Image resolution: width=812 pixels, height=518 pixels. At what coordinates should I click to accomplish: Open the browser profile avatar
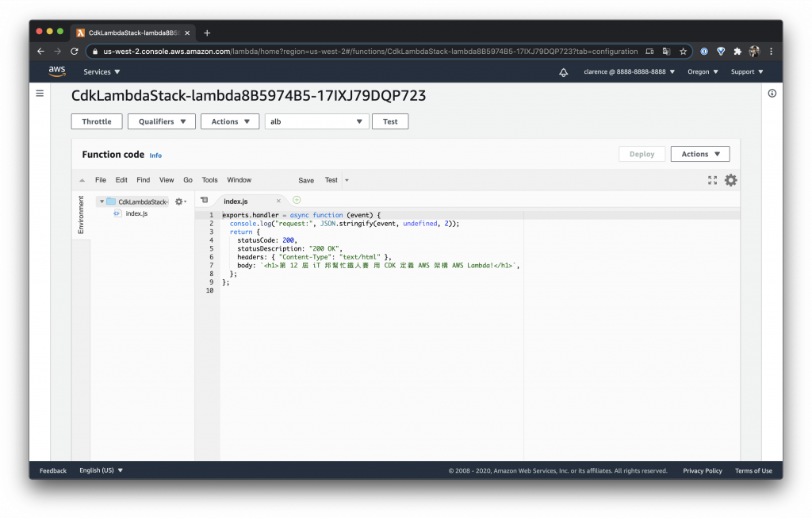coord(754,52)
